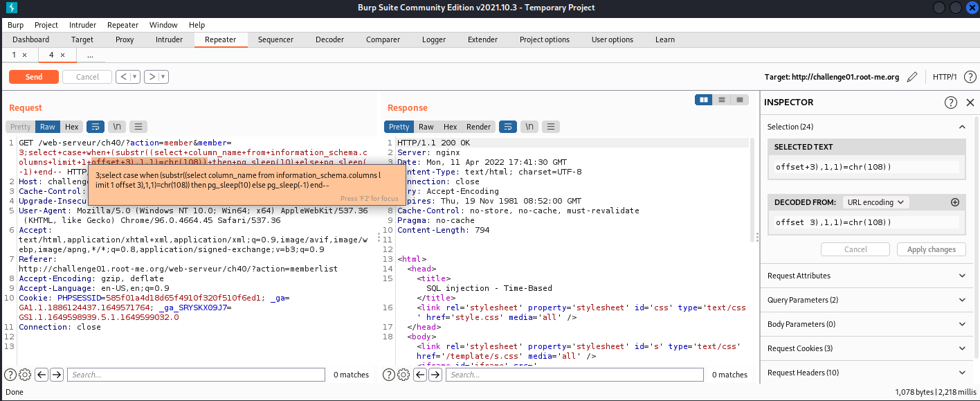The width and height of the screenshot is (980, 401).
Task: Click the orange Send button
Action: (x=34, y=77)
